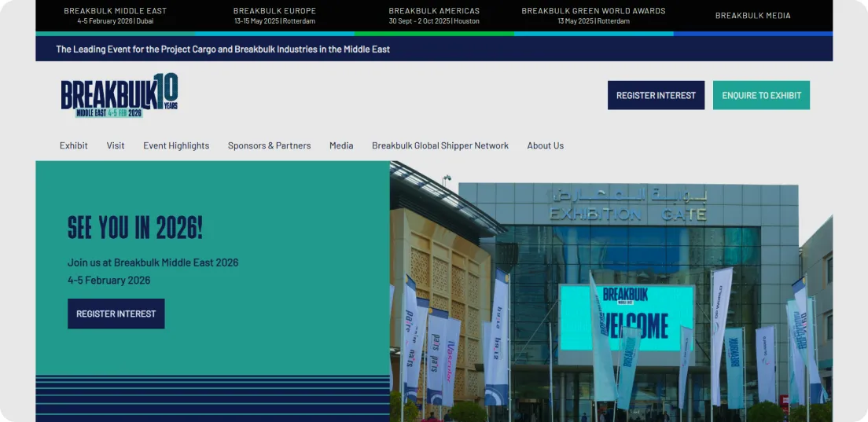
Task: Open Event Highlights menu
Action: 176,145
